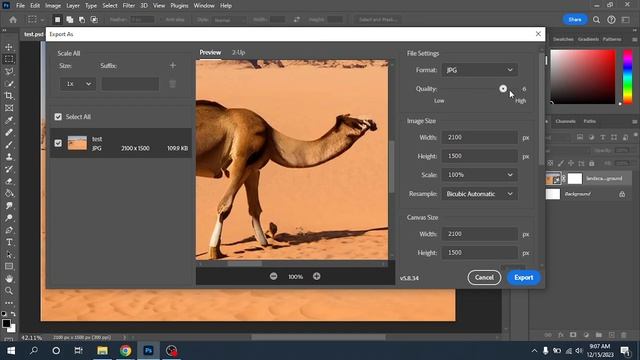Select the Pen tool
The width and height of the screenshot is (640, 360).
pos(9,230)
